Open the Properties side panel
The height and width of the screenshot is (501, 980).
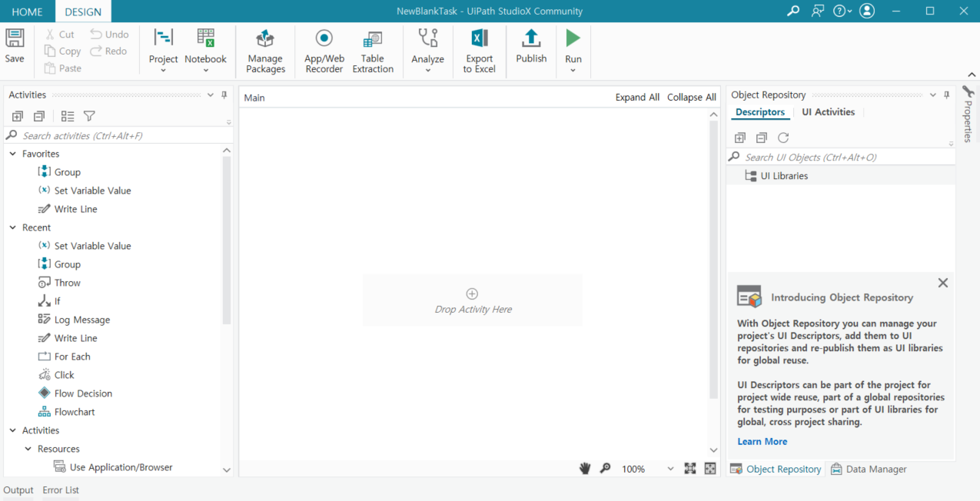(968, 115)
